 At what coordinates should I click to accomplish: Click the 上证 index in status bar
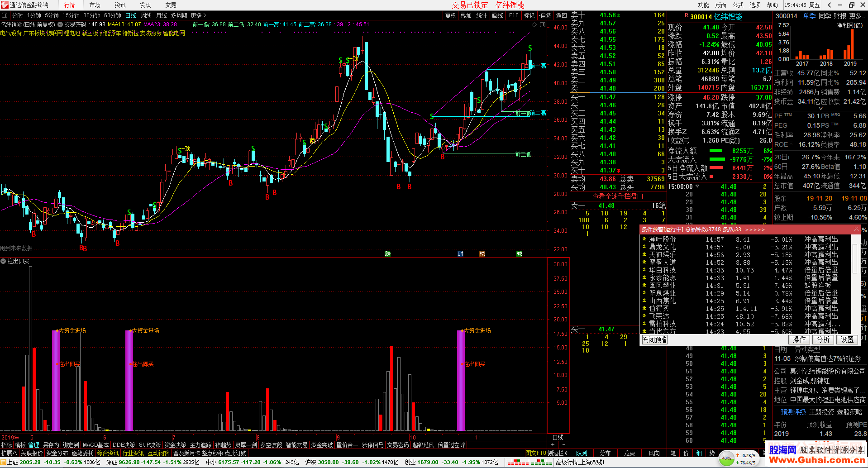53,462
